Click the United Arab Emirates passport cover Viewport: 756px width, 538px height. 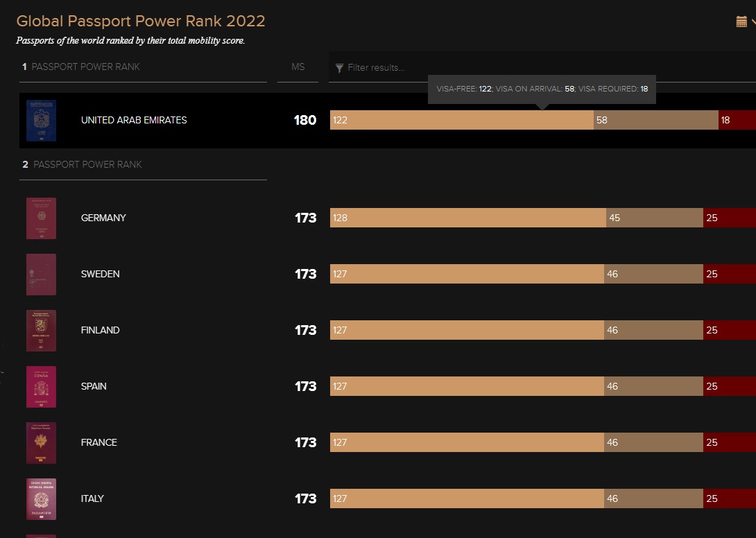point(41,121)
